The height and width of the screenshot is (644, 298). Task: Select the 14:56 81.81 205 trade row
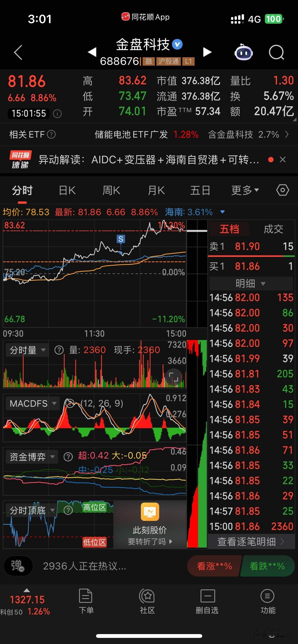click(x=251, y=374)
